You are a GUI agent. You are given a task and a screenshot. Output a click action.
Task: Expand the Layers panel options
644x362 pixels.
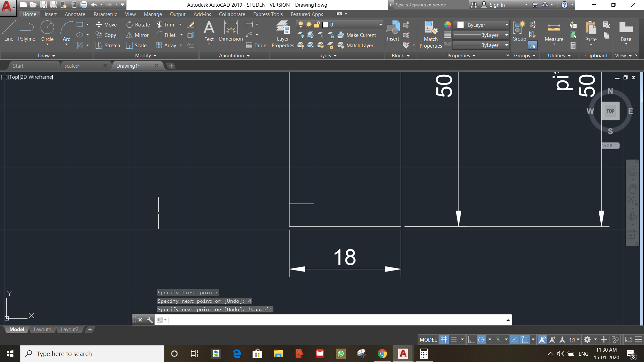click(333, 55)
